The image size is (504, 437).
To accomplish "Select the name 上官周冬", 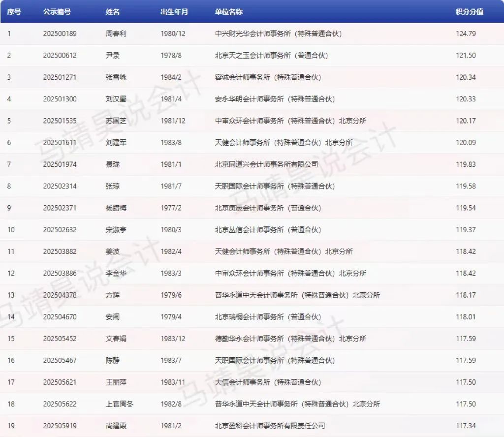I will [119, 404].
